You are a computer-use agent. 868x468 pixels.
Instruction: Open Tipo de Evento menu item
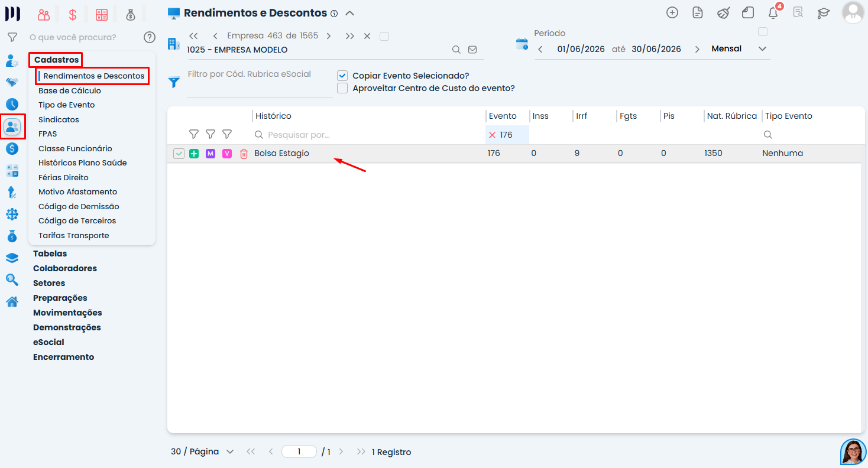(67, 105)
